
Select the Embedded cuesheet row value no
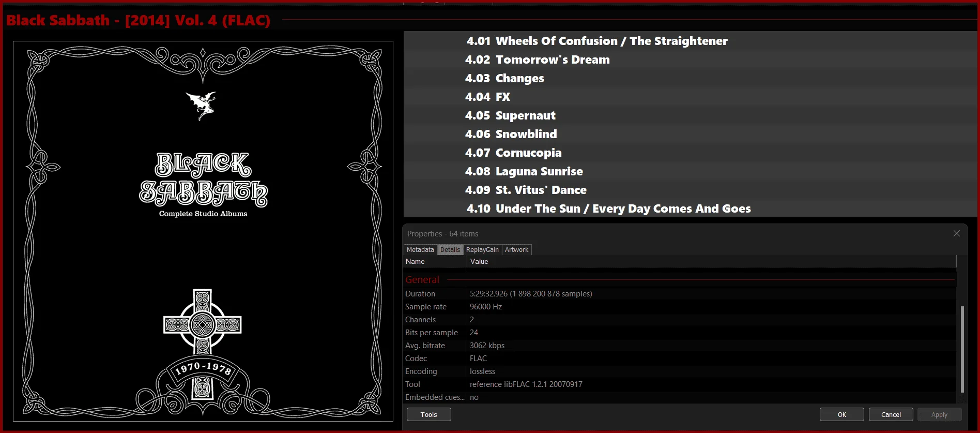(x=474, y=397)
